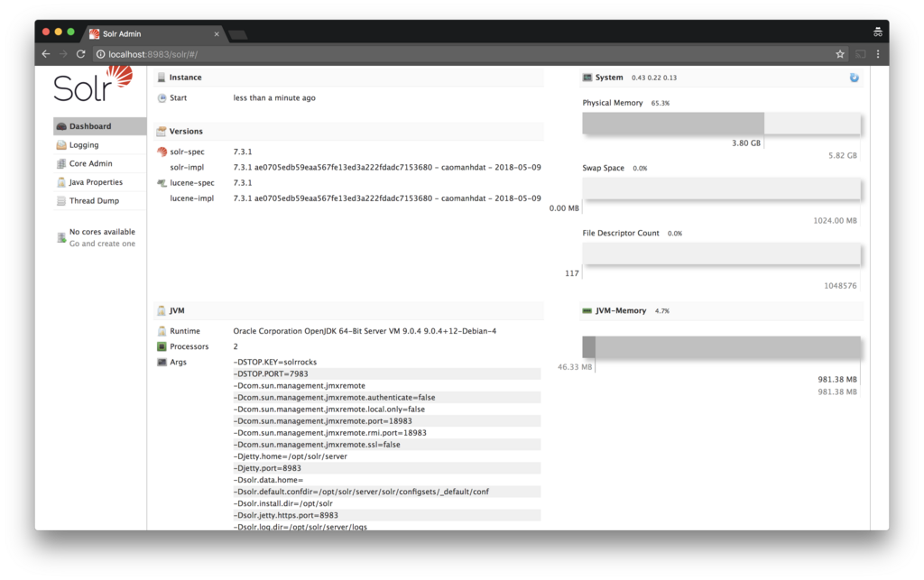This screenshot has width=924, height=580.
Task: Click the site info icon before the URL
Action: (x=101, y=54)
